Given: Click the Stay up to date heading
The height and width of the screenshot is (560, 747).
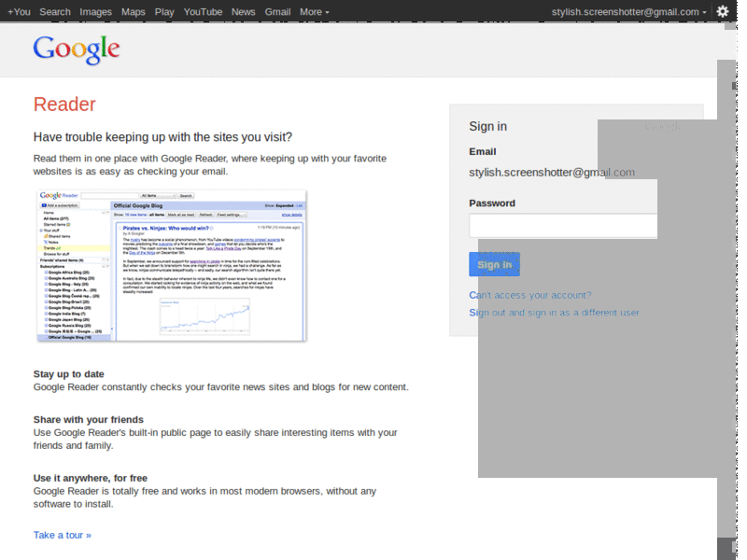Looking at the screenshot, I should [68, 374].
